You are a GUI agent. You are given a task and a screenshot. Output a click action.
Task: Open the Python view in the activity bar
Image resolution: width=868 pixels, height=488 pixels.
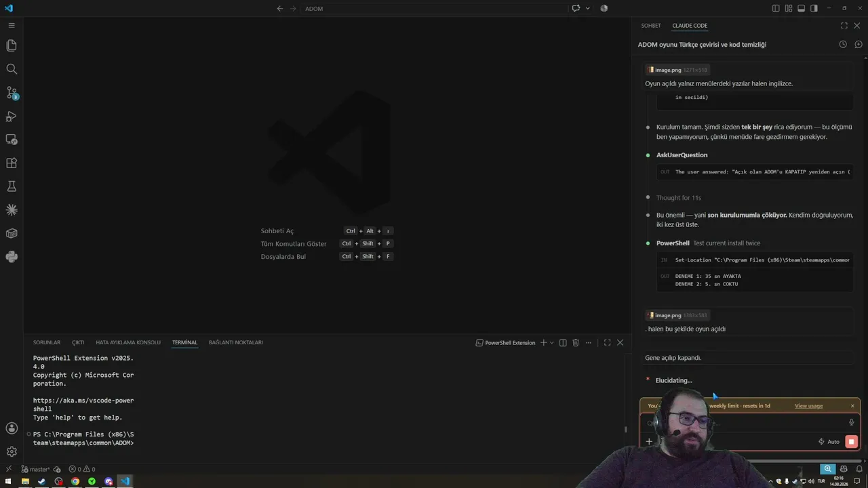pyautogui.click(x=12, y=257)
